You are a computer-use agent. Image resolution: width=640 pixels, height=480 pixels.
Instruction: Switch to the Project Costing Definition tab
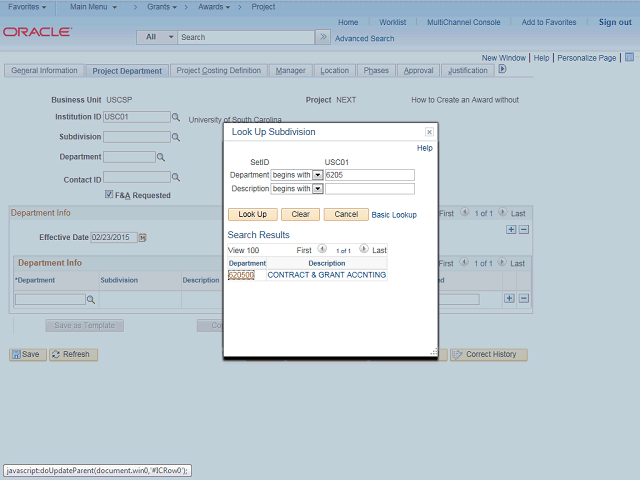click(x=218, y=71)
